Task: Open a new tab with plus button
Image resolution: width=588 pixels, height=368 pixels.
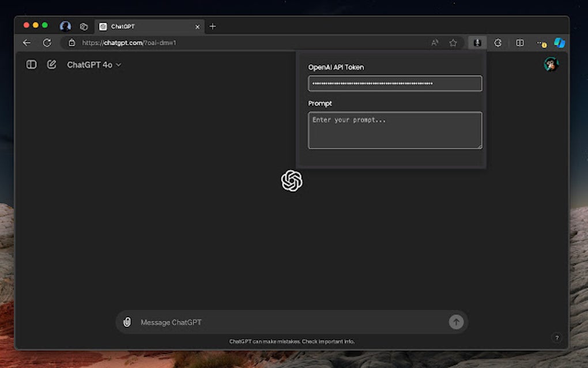Action: coord(213,27)
